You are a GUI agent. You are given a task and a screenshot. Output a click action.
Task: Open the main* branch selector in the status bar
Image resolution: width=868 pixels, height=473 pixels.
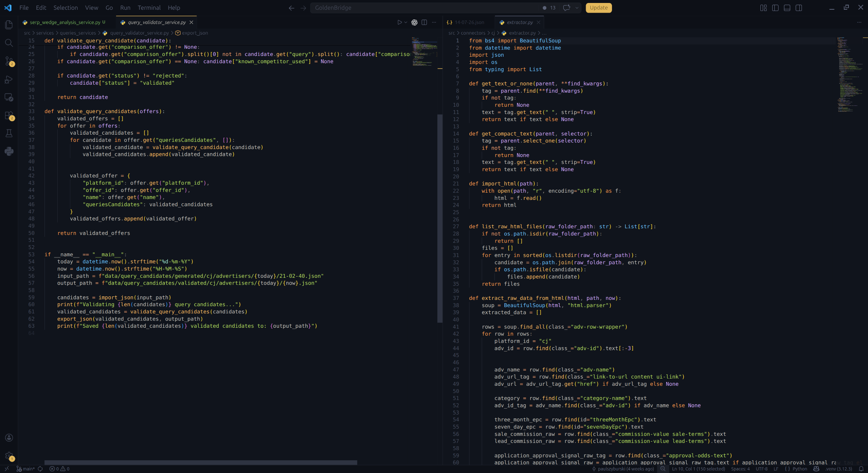click(x=26, y=469)
